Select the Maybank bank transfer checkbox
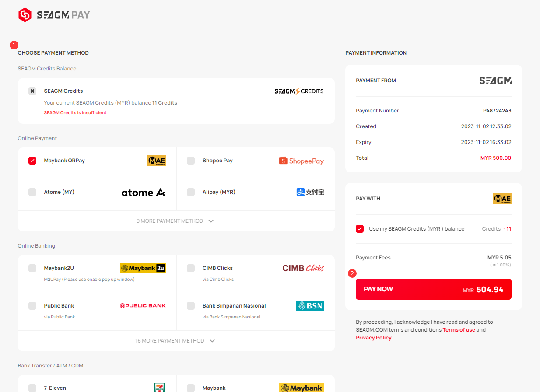Viewport: 540px width, 392px height. pyautogui.click(x=191, y=388)
